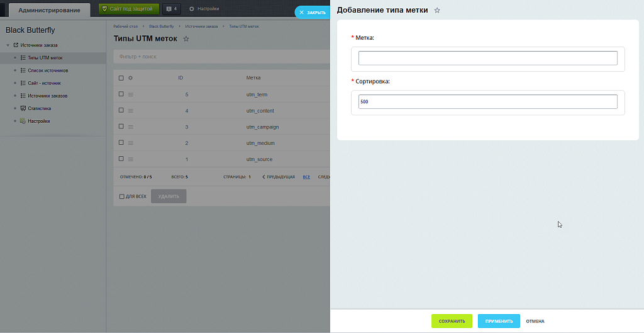This screenshot has height=333, width=644.
Task: Open the Список источников tree item
Action: [48, 71]
